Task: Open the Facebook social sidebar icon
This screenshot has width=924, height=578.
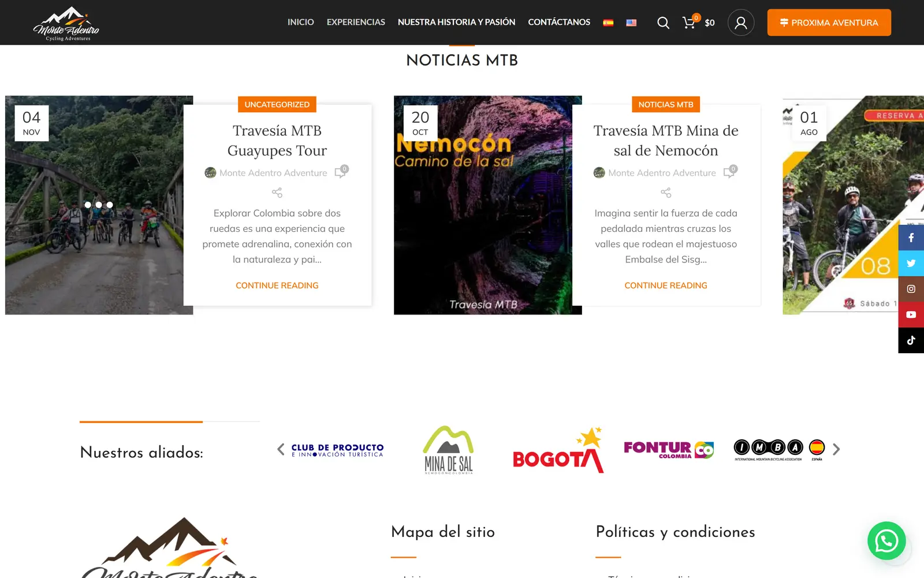Action: 911,238
